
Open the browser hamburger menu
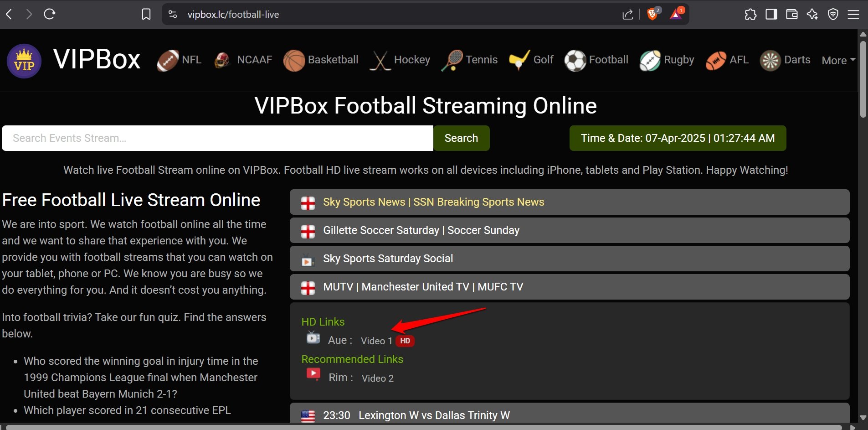pos(853,15)
